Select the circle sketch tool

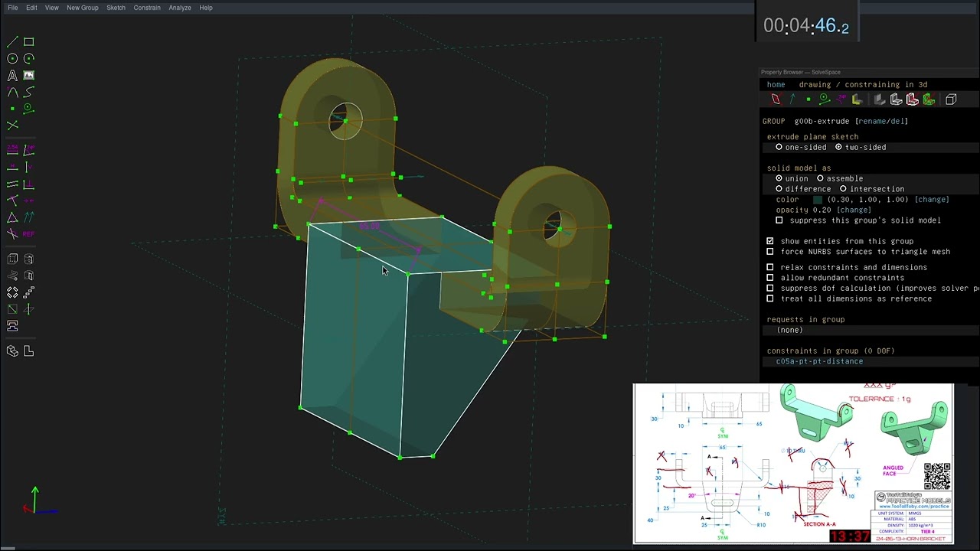click(x=12, y=59)
